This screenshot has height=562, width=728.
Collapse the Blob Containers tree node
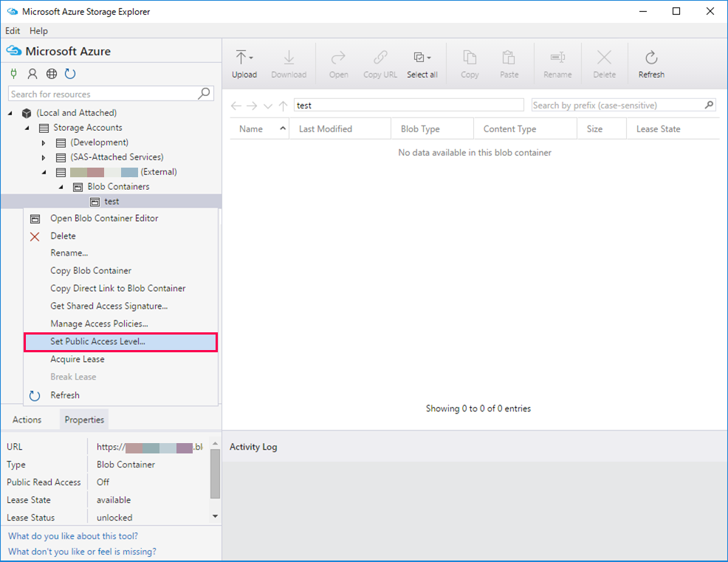click(61, 187)
